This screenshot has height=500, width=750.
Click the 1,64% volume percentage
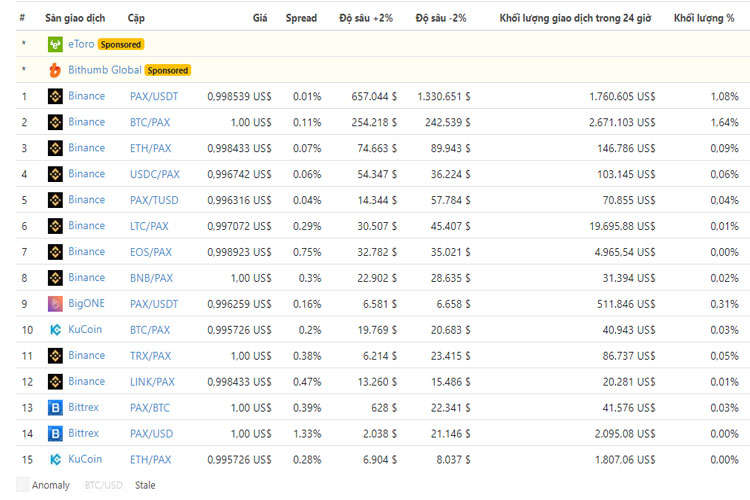coord(724,122)
